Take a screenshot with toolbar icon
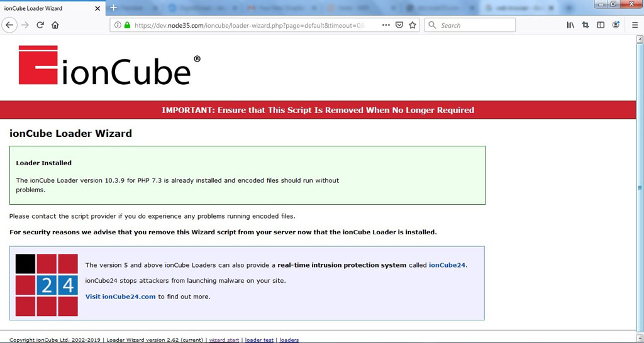This screenshot has width=644, height=343. pyautogui.click(x=586, y=25)
